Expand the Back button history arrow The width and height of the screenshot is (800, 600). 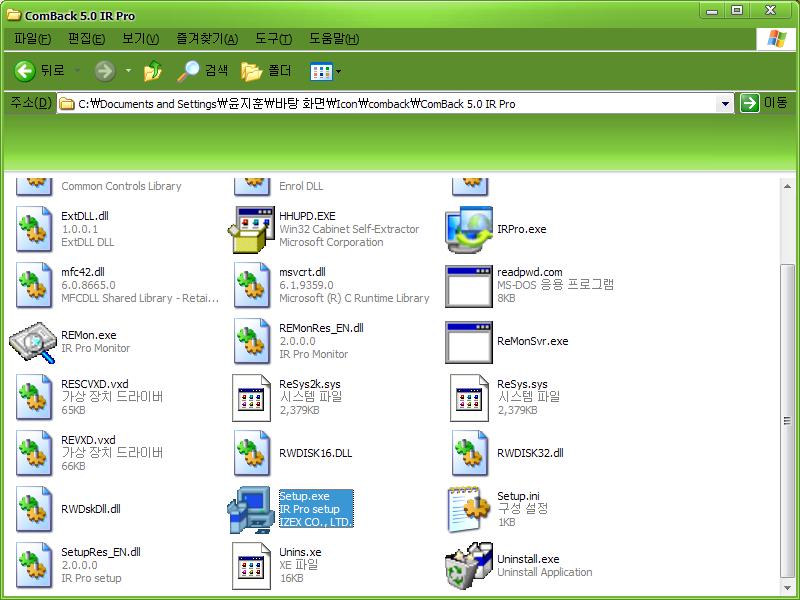pyautogui.click(x=78, y=70)
